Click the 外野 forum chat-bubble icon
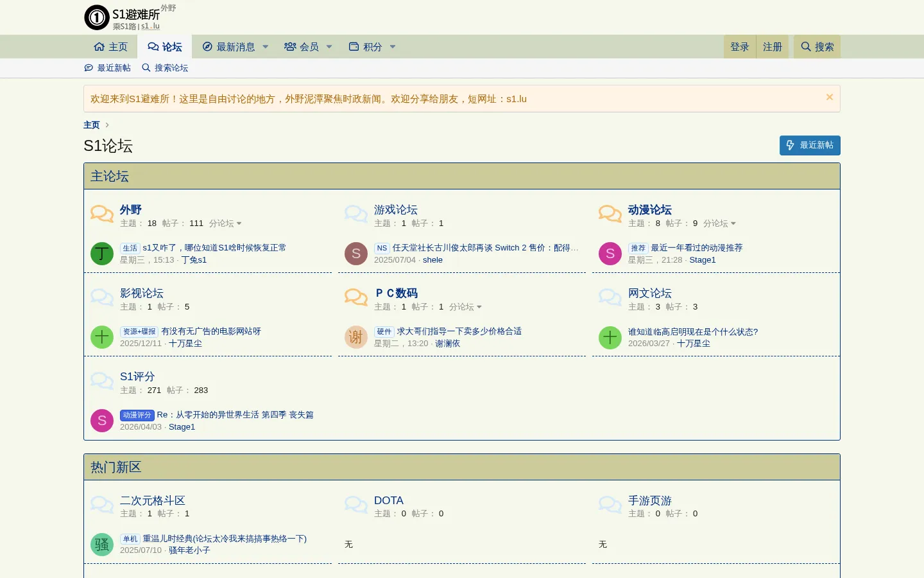This screenshot has width=924, height=578. click(x=102, y=214)
